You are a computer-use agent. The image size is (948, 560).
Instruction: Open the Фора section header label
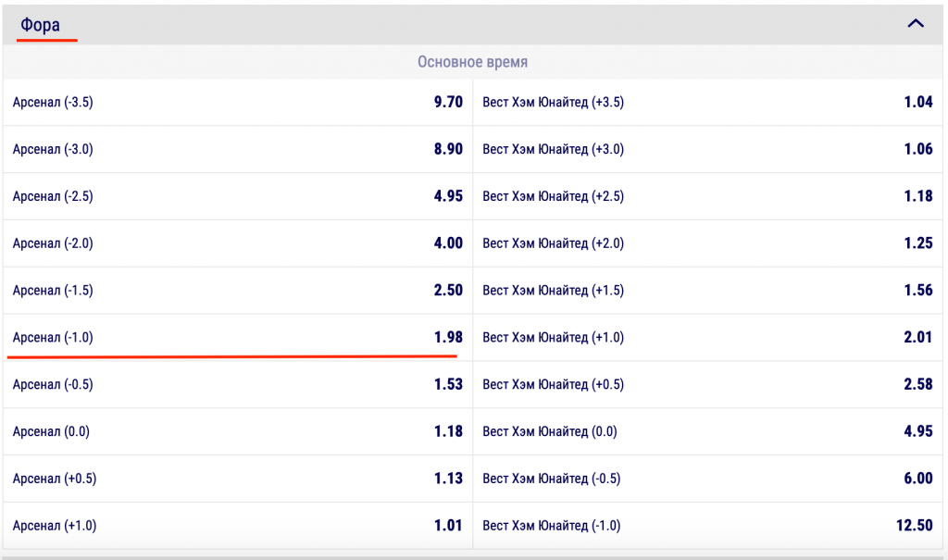pos(40,25)
